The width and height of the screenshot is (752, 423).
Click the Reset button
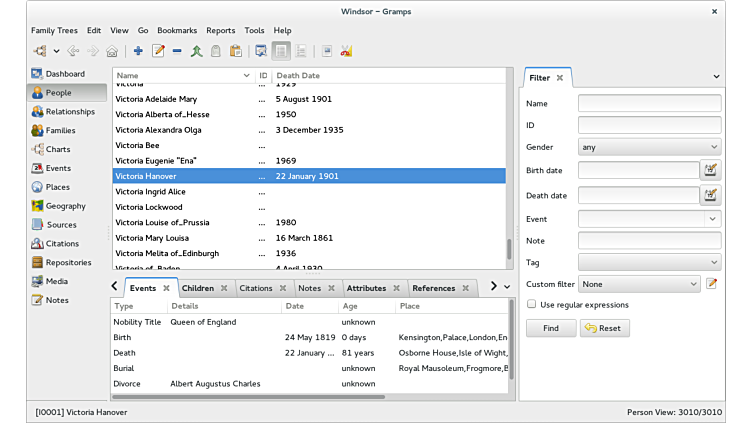click(604, 328)
